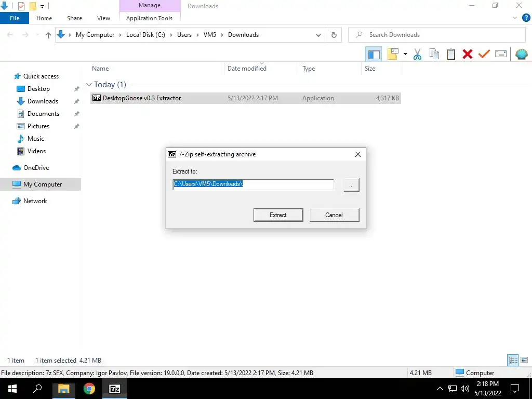Open Downloads in the navigation pane
This screenshot has height=399, width=532.
tap(43, 101)
